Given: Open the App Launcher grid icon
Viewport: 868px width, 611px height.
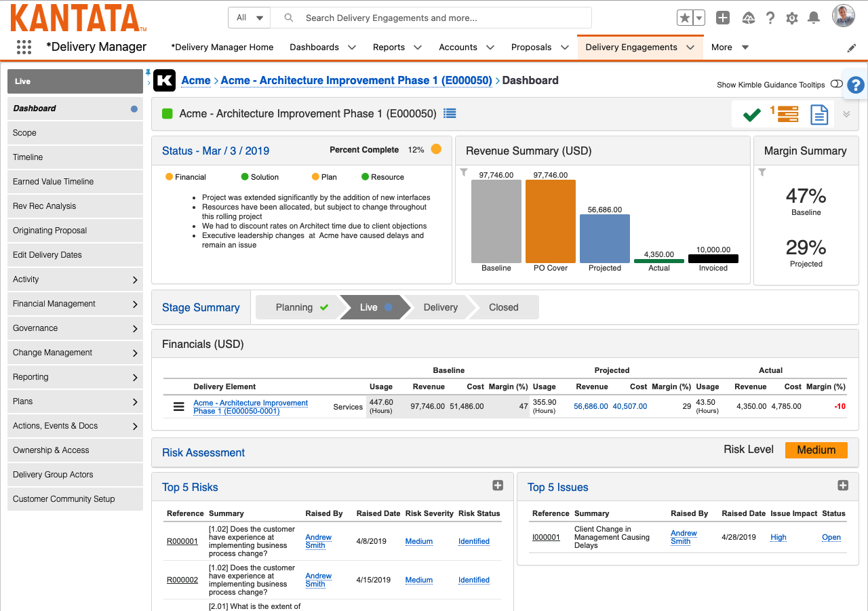Looking at the screenshot, I should click(x=24, y=47).
